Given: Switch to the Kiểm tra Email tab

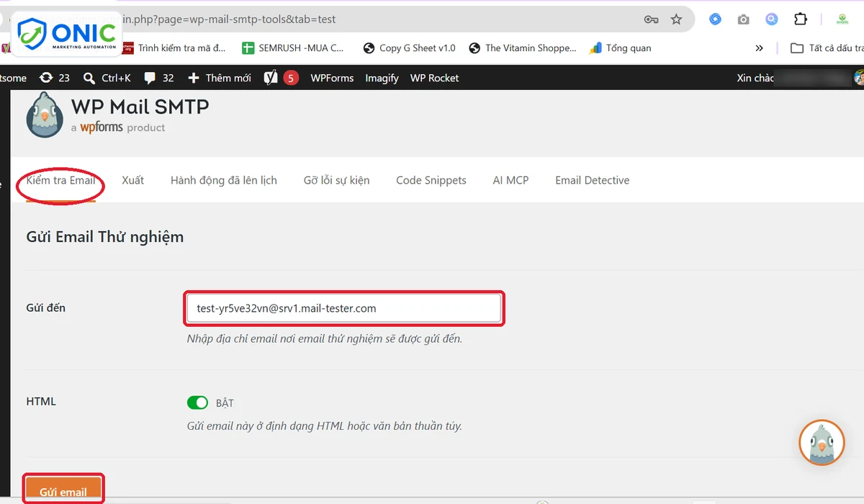Looking at the screenshot, I should [x=60, y=180].
